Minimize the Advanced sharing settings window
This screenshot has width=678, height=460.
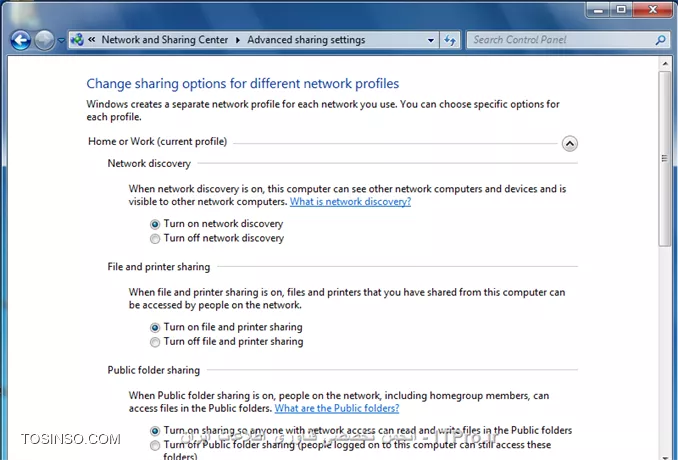pyautogui.click(x=598, y=10)
